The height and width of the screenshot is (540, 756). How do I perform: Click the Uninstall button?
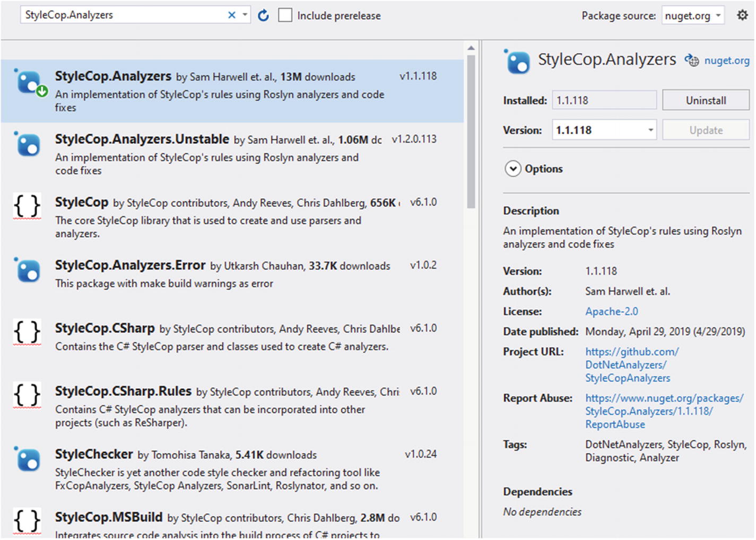pos(706,100)
